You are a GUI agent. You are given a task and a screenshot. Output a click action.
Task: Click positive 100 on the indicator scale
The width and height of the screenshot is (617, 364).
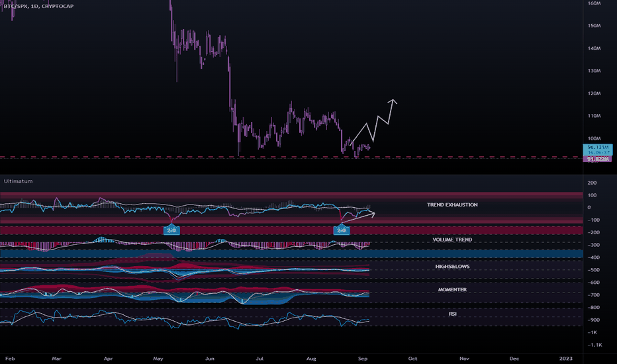pos(592,195)
